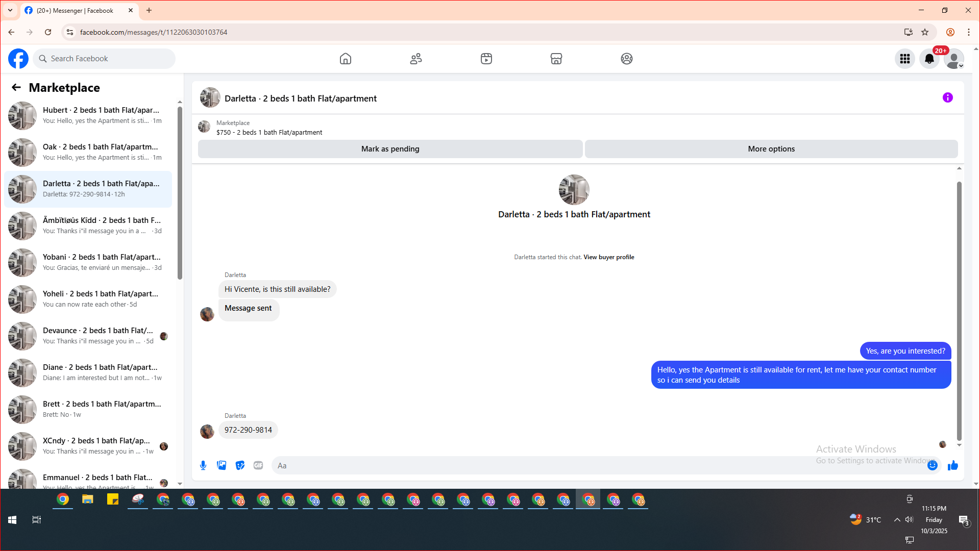This screenshot has height=551, width=980.
Task: Open a new browser tab
Action: tap(149, 10)
